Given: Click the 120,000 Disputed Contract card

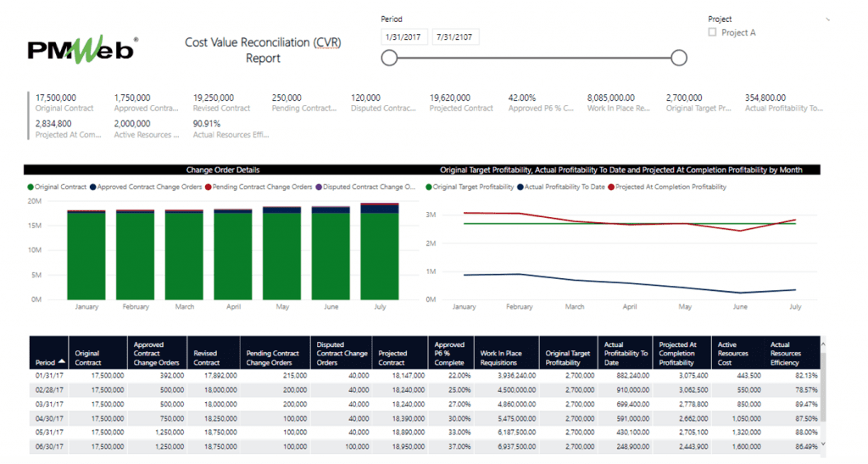Looking at the screenshot, I should [x=383, y=103].
